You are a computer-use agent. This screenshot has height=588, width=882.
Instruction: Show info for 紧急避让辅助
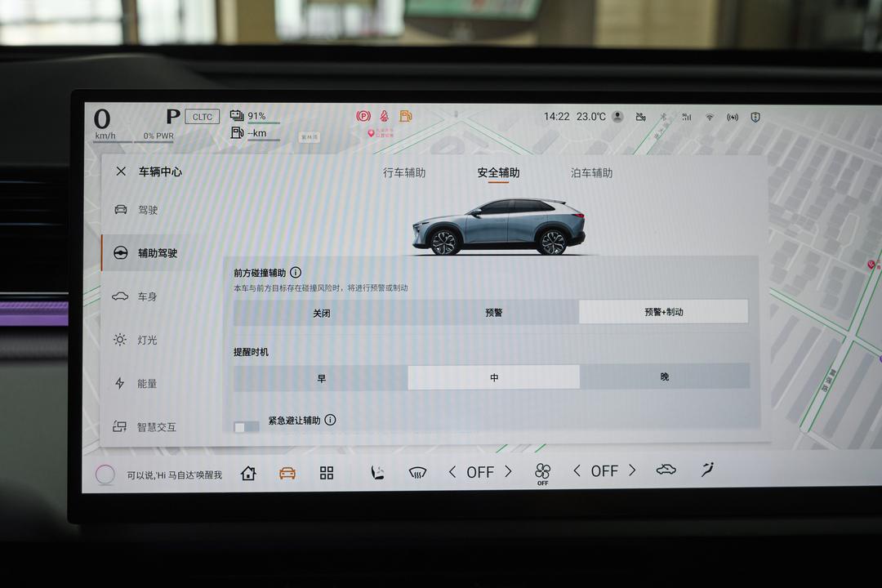pos(330,420)
